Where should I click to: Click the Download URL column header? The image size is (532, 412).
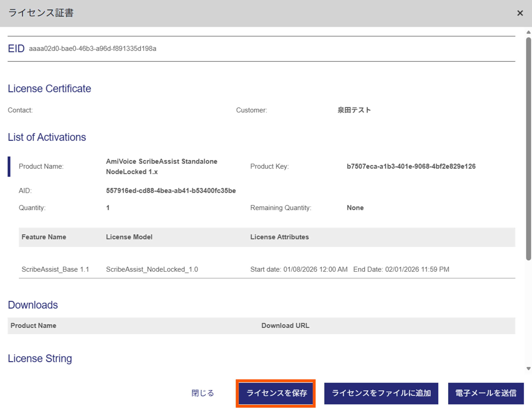click(285, 326)
